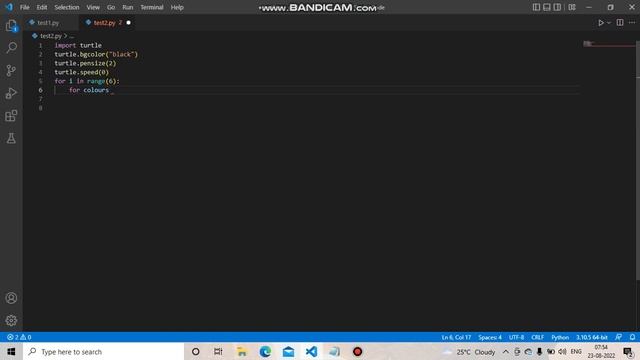
Task: Toggle bottom panel layout icon
Action: click(x=547, y=7)
